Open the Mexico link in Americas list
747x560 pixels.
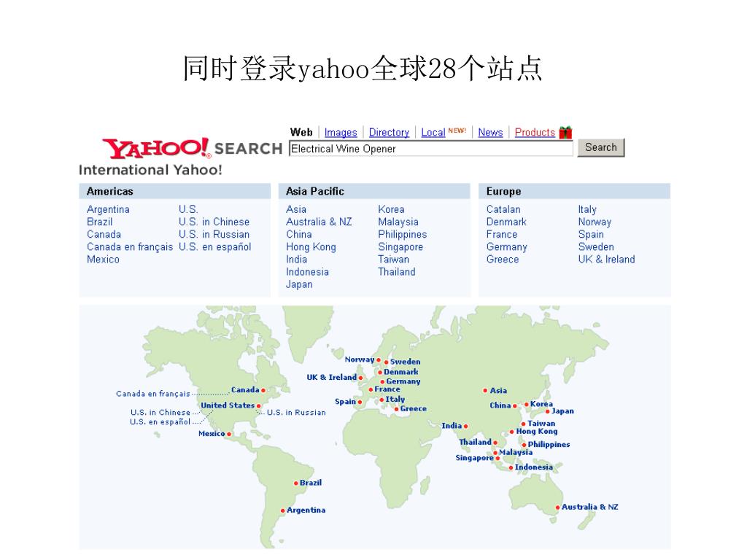coord(103,260)
